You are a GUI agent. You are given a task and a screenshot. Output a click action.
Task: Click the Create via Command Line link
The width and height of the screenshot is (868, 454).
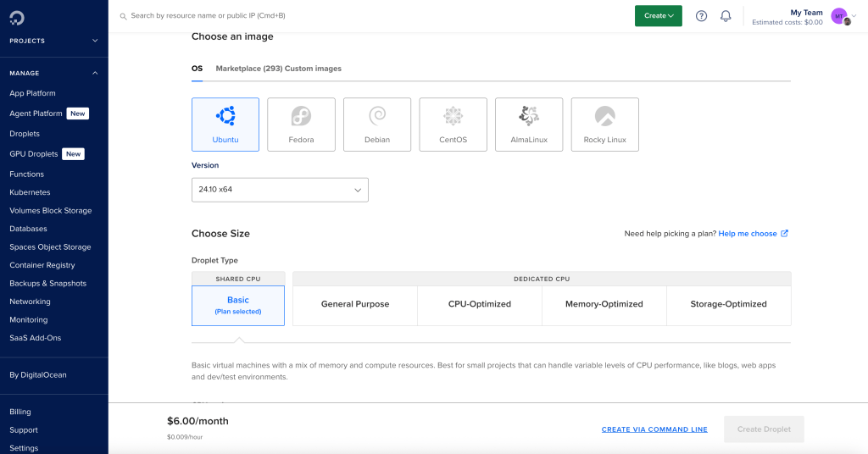(654, 429)
